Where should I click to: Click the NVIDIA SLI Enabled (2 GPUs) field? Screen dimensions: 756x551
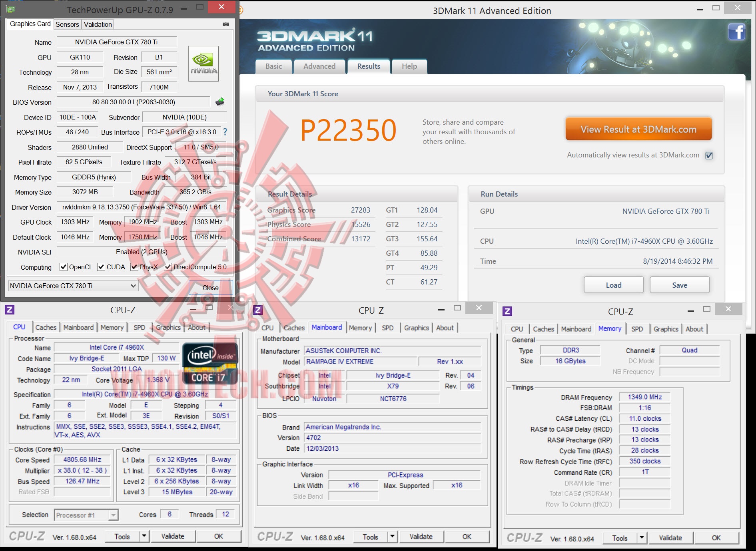(142, 252)
